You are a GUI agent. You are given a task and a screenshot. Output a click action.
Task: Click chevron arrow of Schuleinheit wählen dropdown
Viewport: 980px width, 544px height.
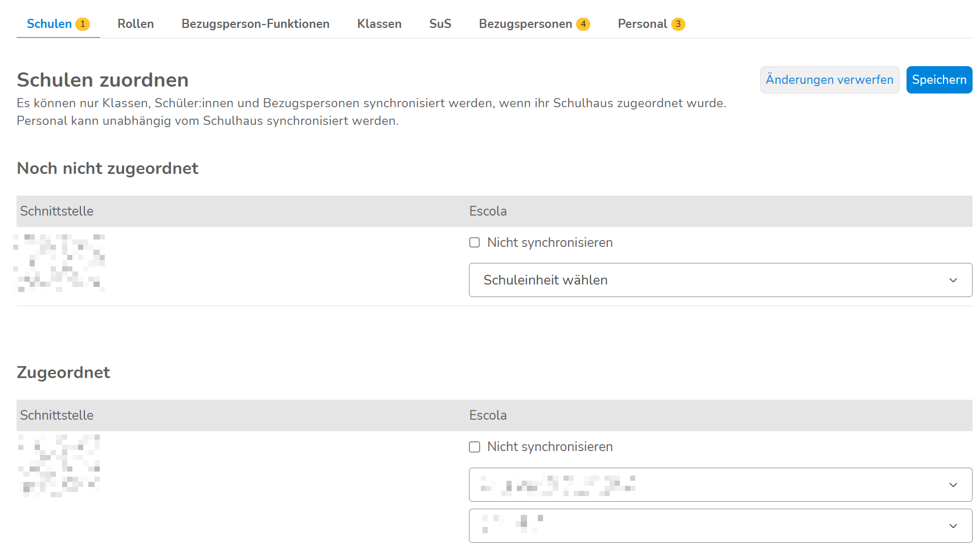953,280
